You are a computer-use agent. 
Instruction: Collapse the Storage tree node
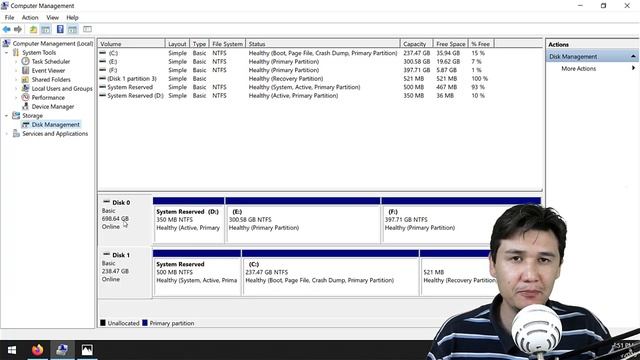(7, 116)
